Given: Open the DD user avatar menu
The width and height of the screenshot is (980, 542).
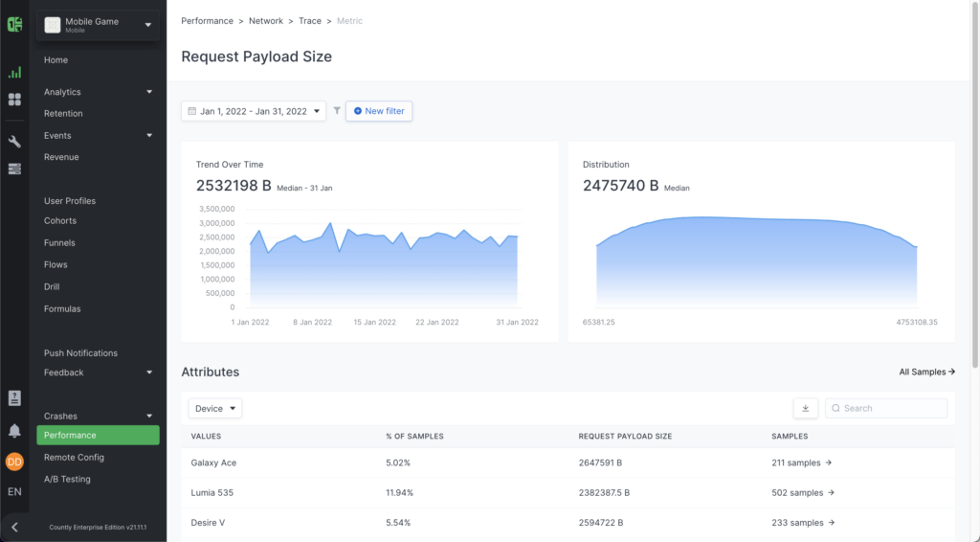Looking at the screenshot, I should point(14,462).
